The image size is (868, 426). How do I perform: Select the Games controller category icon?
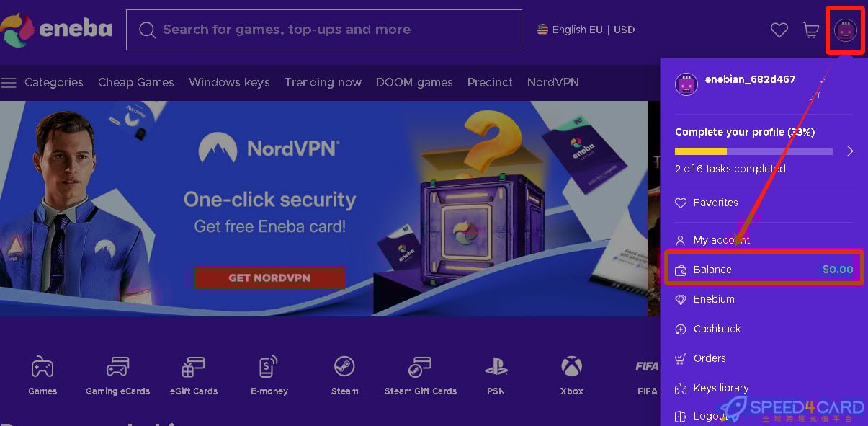[x=42, y=367]
